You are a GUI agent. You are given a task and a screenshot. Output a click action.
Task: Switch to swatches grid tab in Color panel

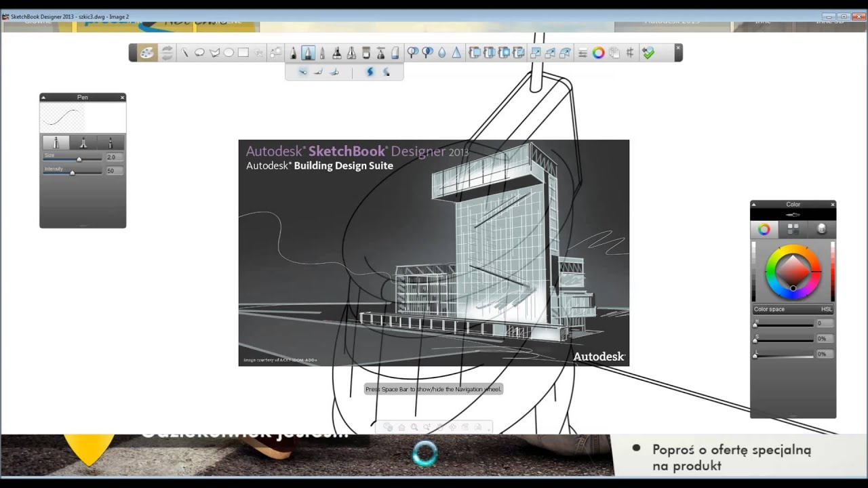tap(793, 229)
